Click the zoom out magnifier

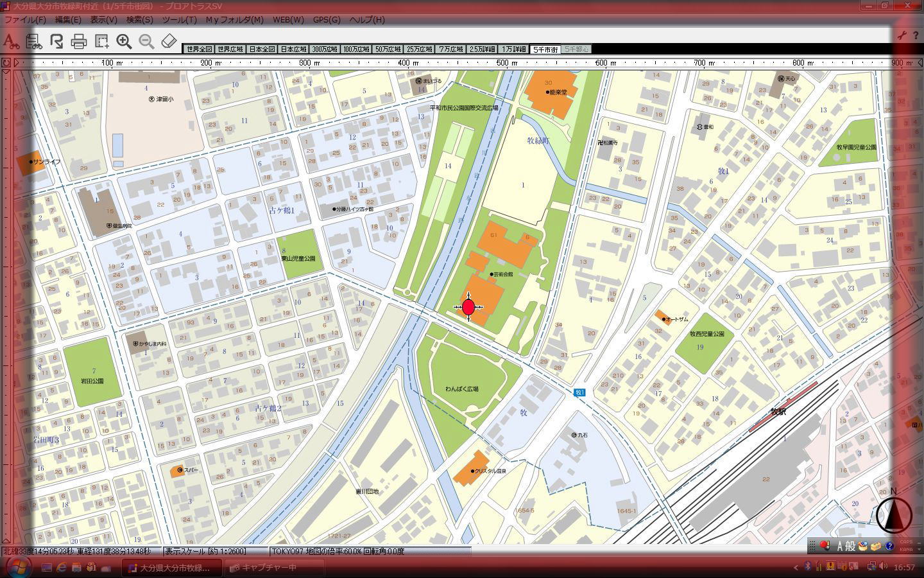coord(146,42)
